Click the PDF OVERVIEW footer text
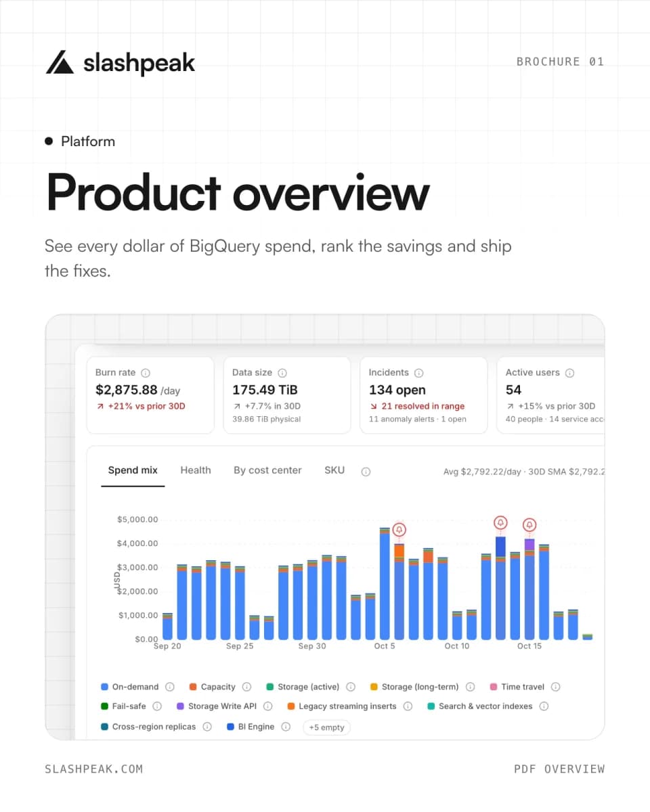 [559, 769]
